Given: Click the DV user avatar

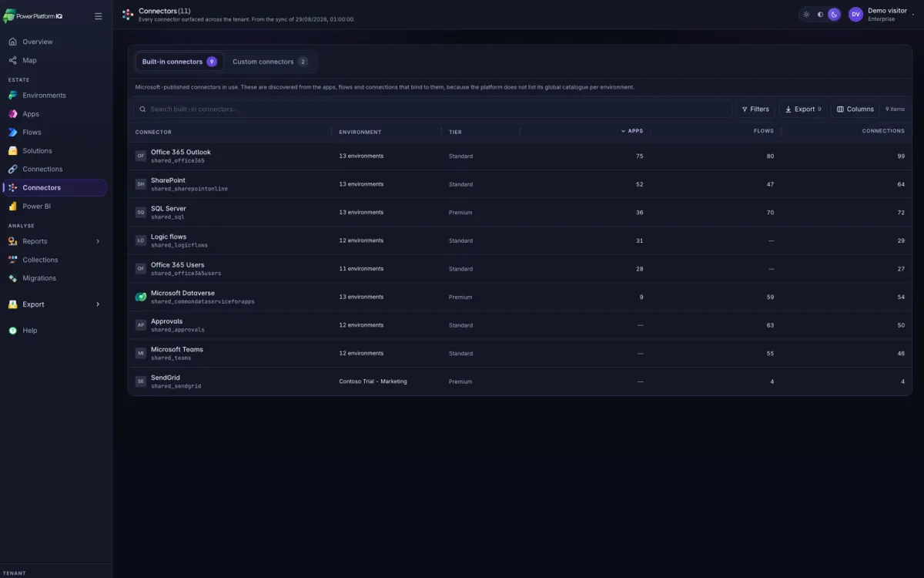Looking at the screenshot, I should (x=855, y=15).
